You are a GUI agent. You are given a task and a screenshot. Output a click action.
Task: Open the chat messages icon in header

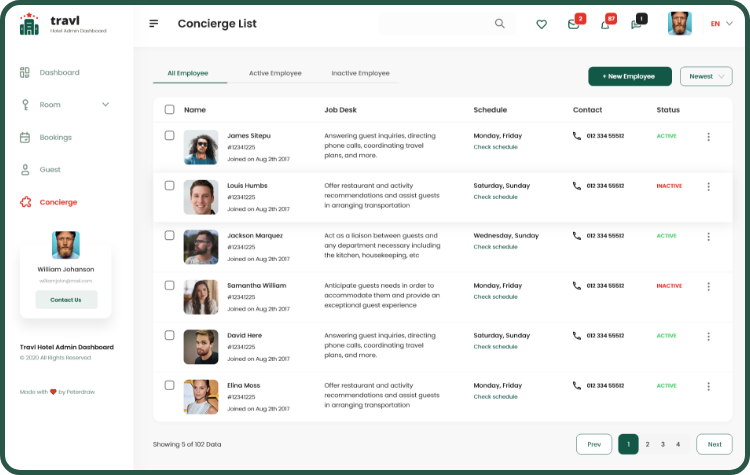click(x=635, y=24)
